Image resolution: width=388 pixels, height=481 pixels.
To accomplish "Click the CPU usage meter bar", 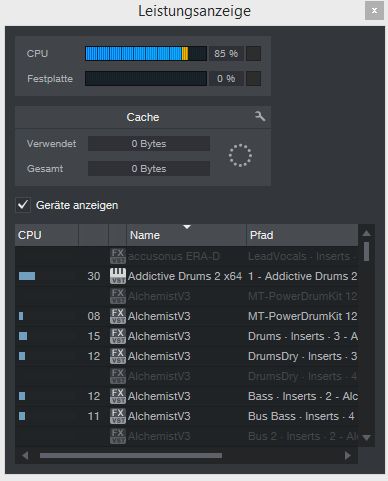I will tap(146, 53).
